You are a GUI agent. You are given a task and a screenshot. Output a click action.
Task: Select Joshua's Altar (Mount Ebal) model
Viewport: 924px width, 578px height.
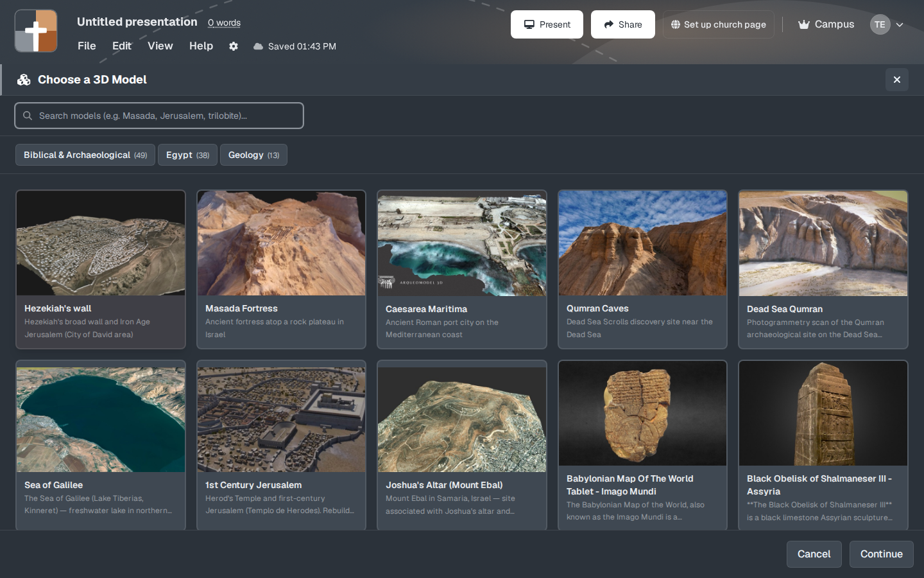pyautogui.click(x=462, y=445)
